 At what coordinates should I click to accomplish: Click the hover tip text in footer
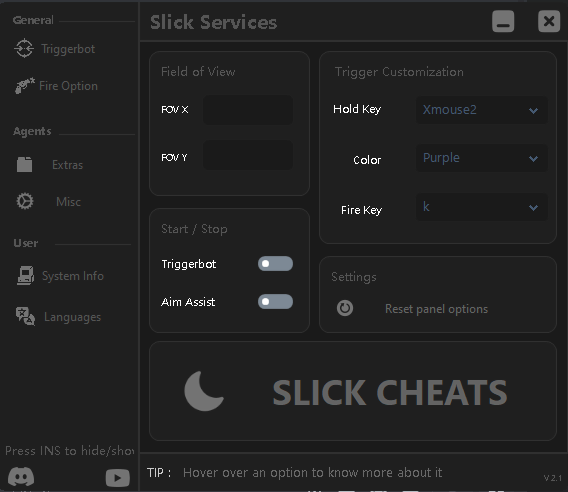312,472
